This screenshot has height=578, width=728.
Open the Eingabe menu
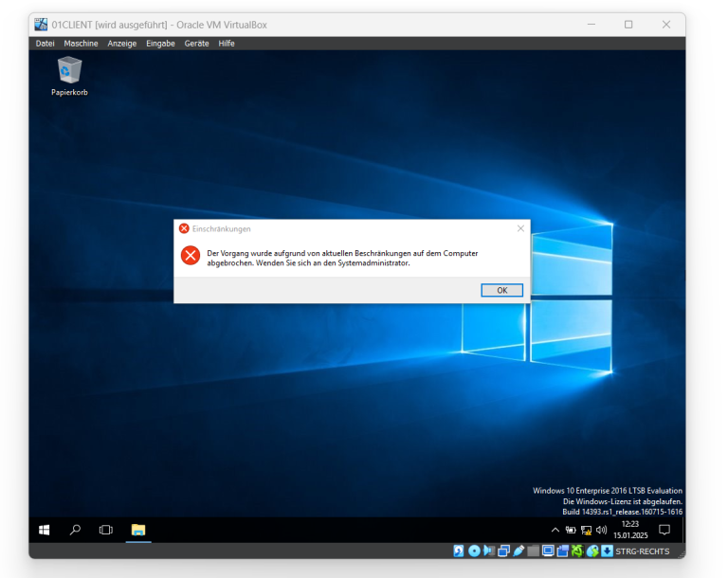[160, 44]
